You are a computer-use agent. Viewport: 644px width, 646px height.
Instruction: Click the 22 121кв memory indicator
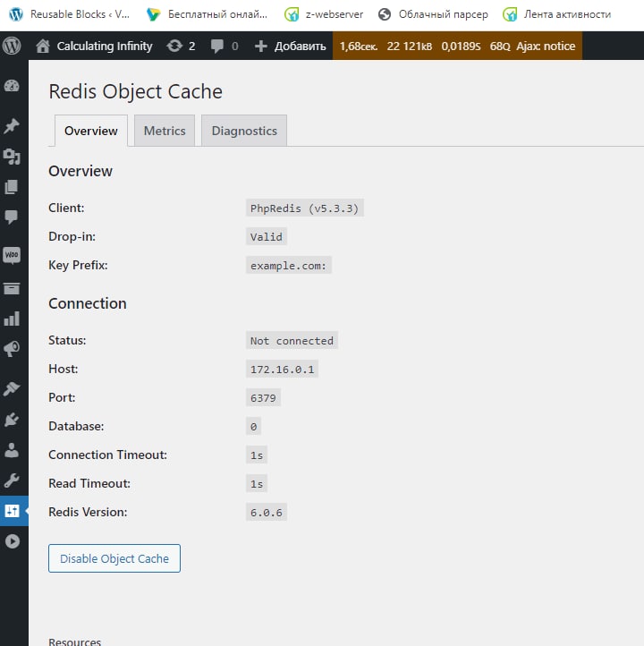[x=410, y=46]
